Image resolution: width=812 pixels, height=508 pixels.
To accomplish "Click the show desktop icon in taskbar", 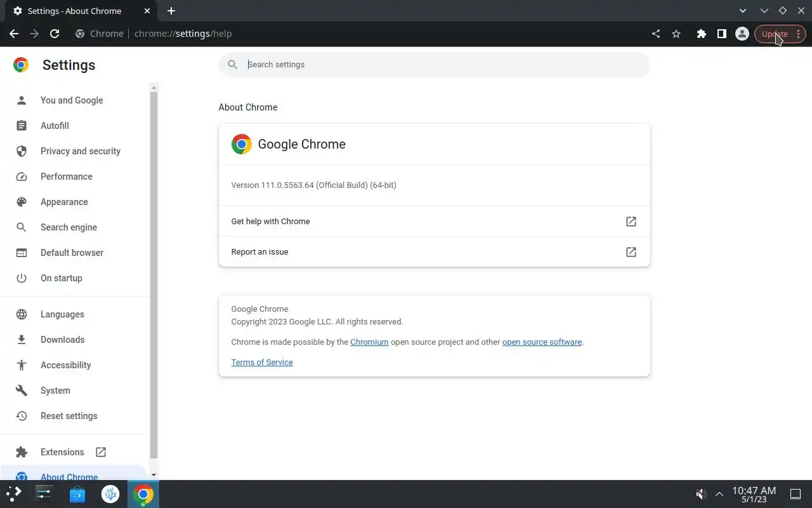I will [796, 494].
